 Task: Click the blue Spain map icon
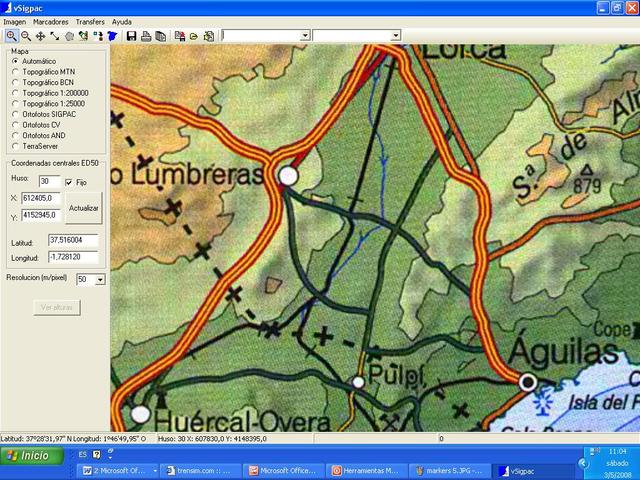point(112,35)
